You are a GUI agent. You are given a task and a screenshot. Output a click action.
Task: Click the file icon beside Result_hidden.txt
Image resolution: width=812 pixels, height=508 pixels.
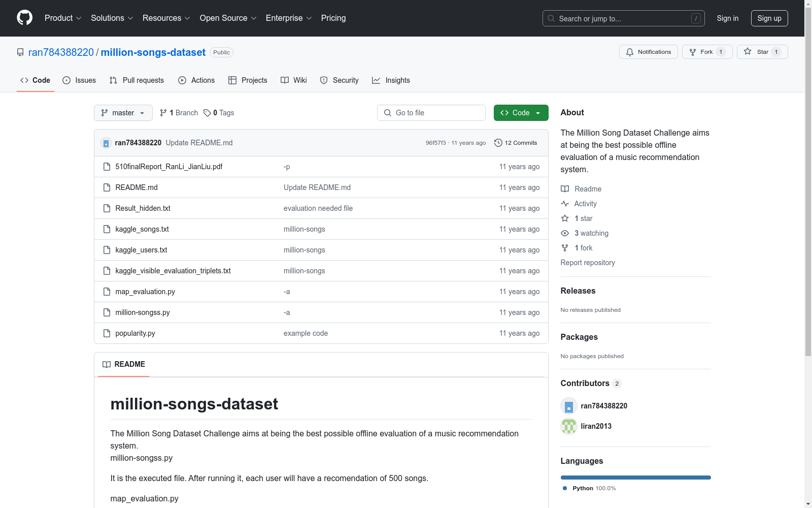107,208
